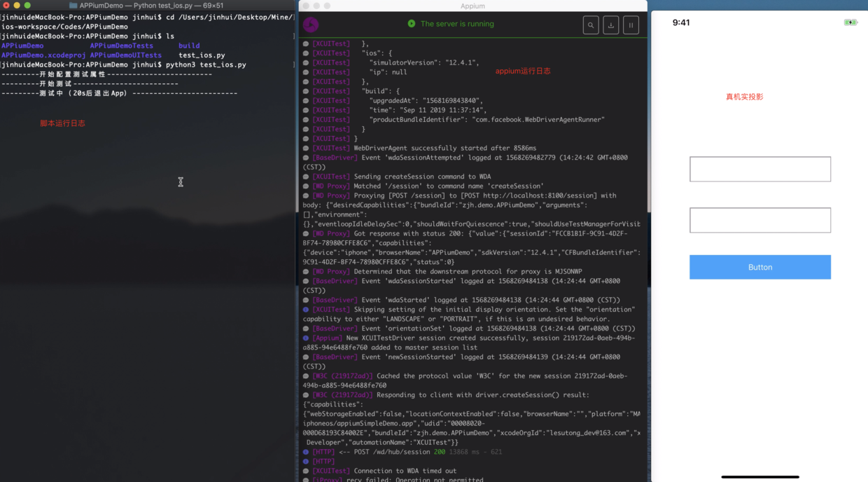Click the Appium window's close dot
The image size is (868, 482).
coord(306,6)
